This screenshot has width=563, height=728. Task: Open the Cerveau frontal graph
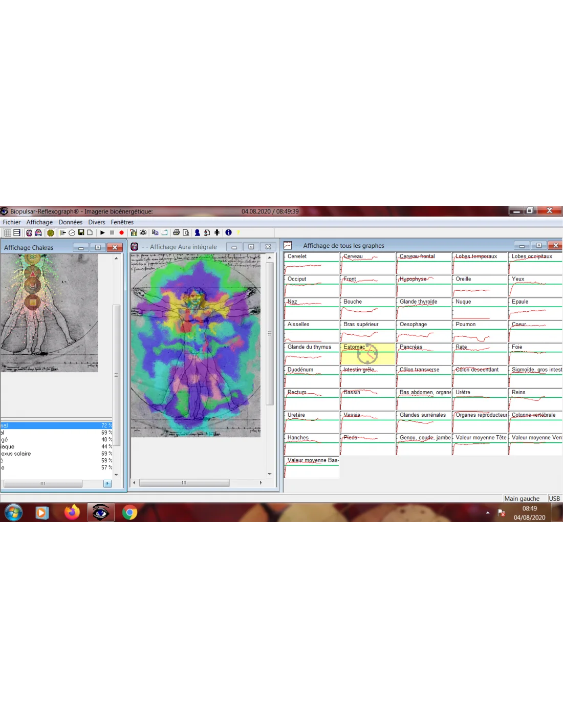[x=424, y=263]
